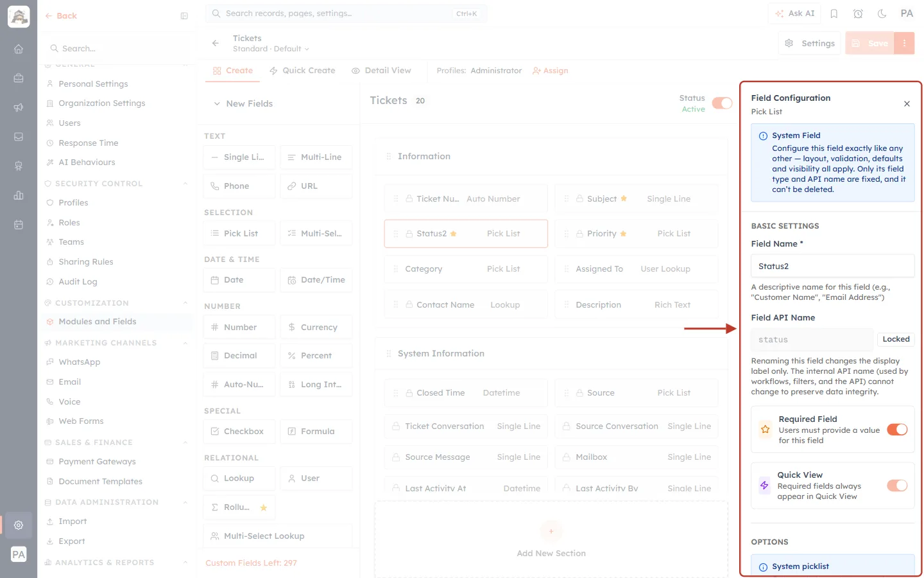The width and height of the screenshot is (924, 578).
Task: Collapse the Sales & Finance group
Action: coord(185,442)
